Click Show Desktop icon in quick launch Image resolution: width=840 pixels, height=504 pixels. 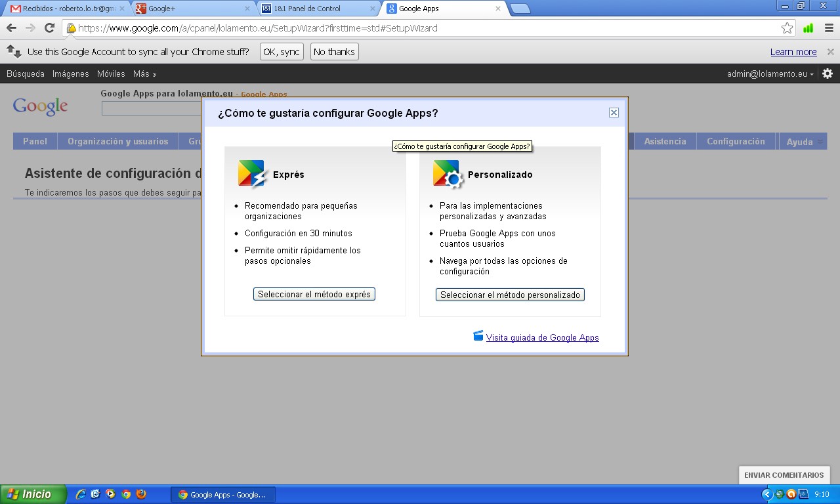click(95, 494)
